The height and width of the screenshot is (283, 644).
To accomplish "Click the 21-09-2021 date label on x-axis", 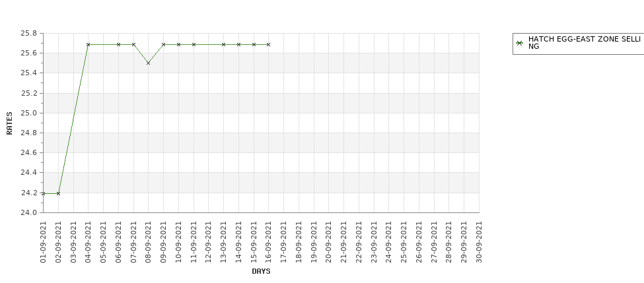I will tap(343, 242).
